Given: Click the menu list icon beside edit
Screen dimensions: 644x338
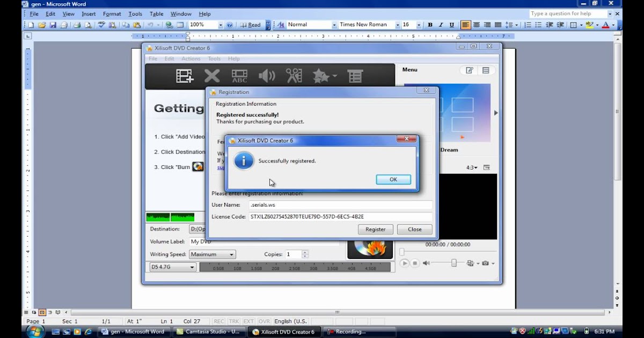Looking at the screenshot, I should pos(486,70).
